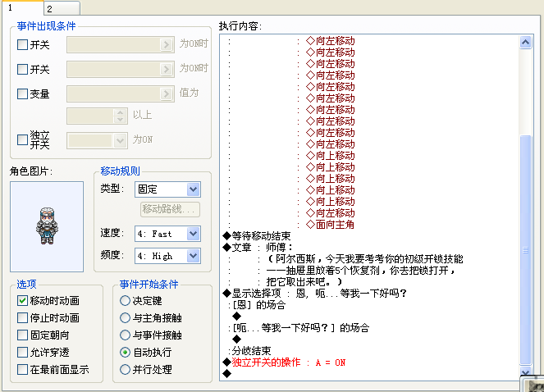Select the 把它取出来吧 text line
The height and width of the screenshot is (392, 544).
click(x=304, y=282)
